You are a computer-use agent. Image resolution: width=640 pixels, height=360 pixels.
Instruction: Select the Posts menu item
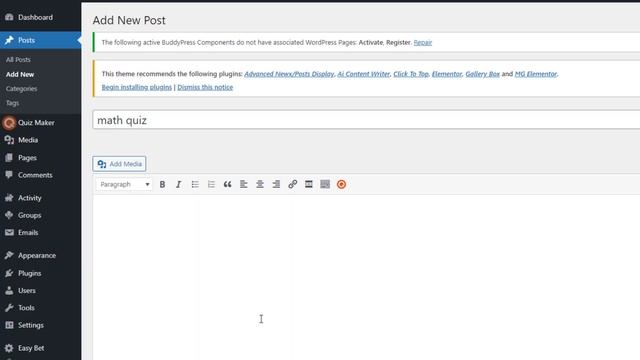26,40
